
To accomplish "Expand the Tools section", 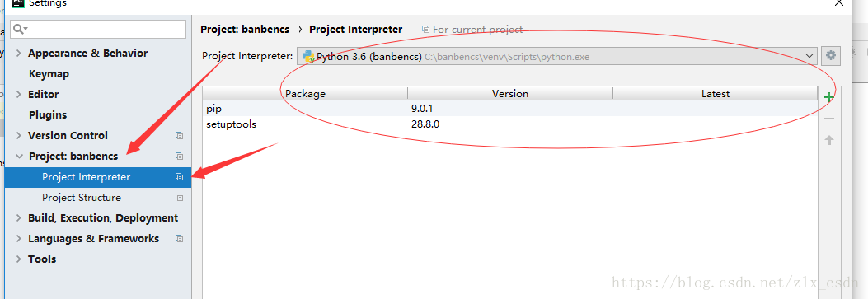I will (x=19, y=259).
